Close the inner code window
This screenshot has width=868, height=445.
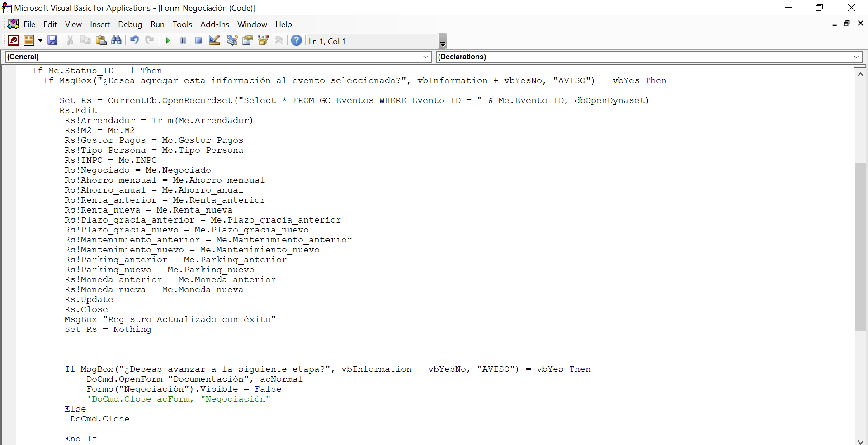point(861,24)
